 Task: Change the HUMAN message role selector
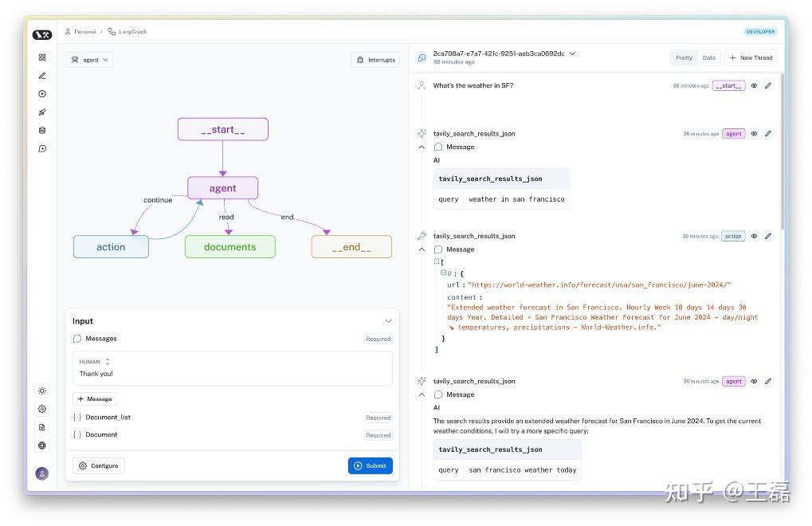(94, 361)
